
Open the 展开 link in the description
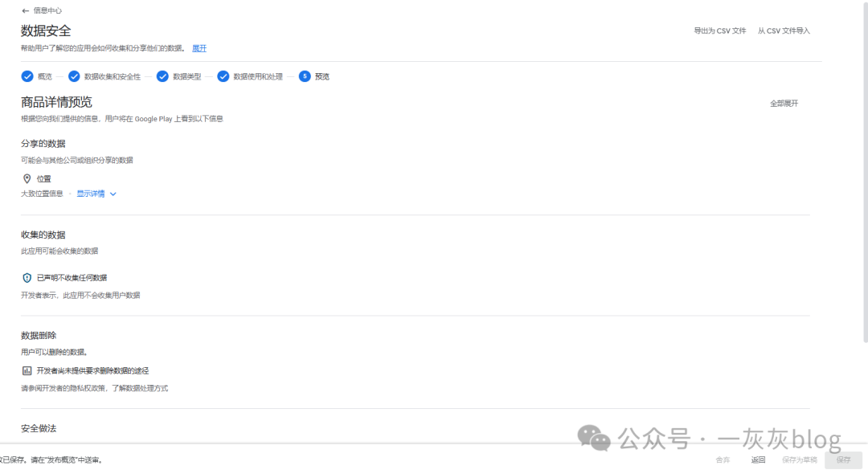tap(199, 48)
